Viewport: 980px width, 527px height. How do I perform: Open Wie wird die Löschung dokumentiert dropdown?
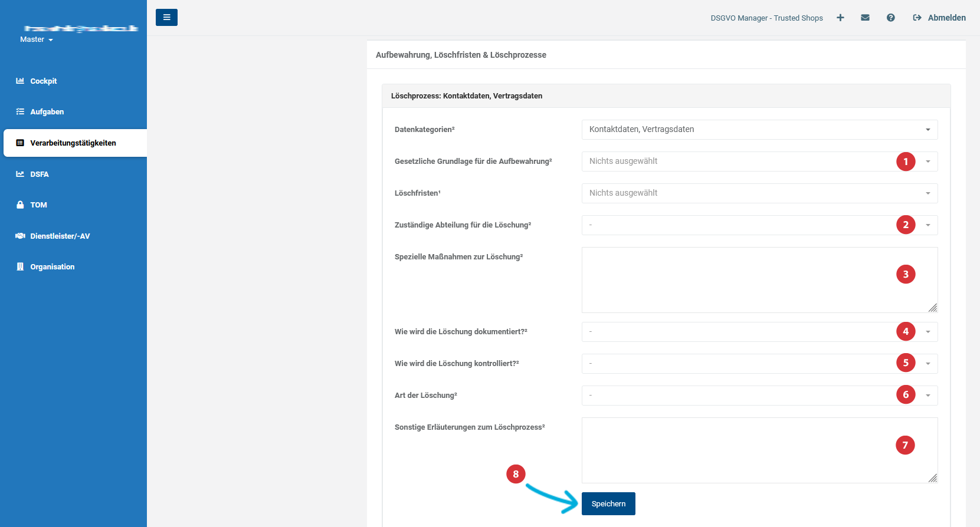tap(759, 332)
